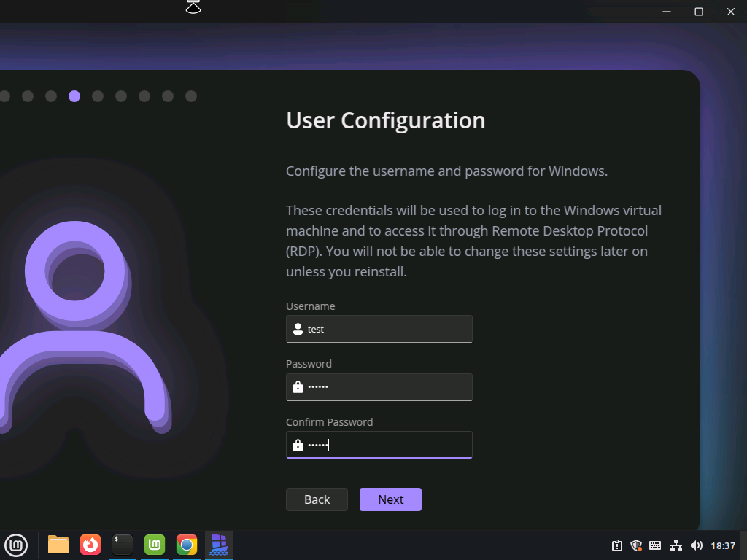Click the user icon in Username field

click(x=298, y=330)
